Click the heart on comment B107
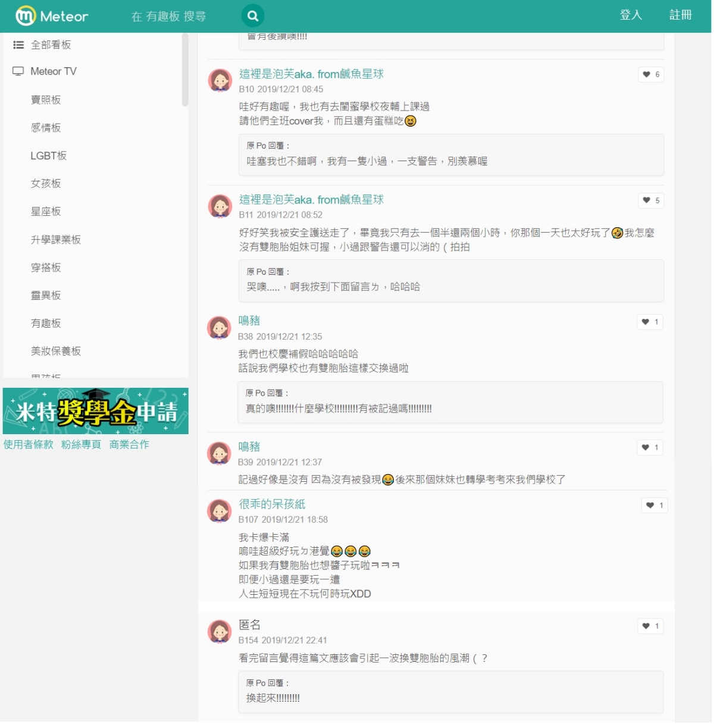Screen dimensions: 714x728 654,506
